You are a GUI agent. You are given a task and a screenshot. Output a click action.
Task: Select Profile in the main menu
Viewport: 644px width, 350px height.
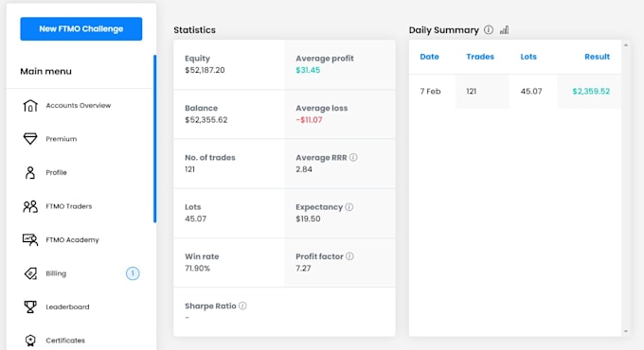56,172
